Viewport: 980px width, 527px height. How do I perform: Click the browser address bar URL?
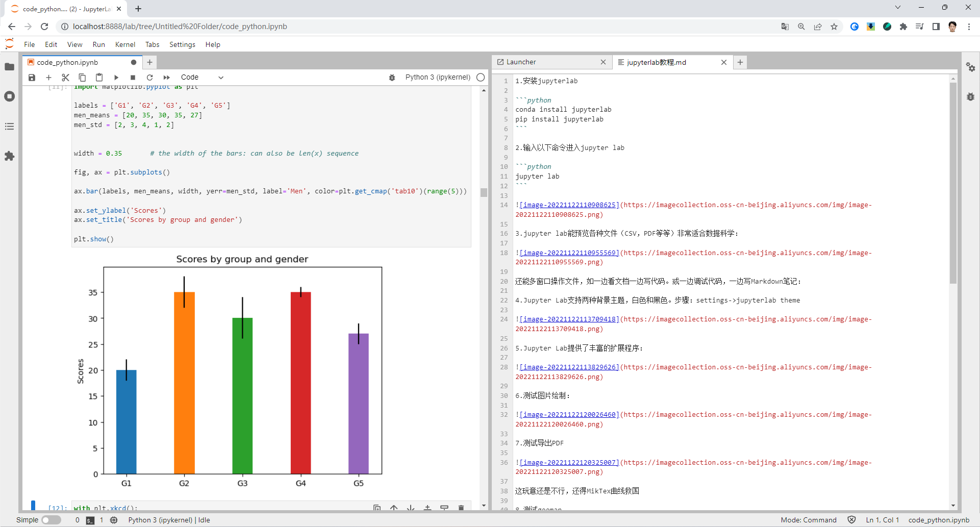(180, 27)
